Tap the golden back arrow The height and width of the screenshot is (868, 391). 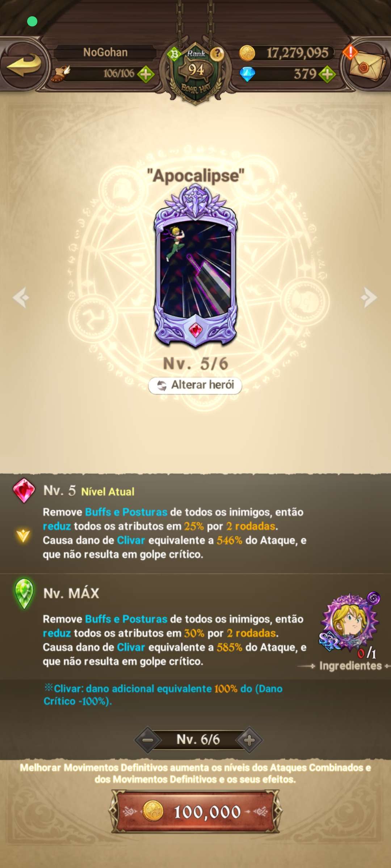pyautogui.click(x=24, y=65)
